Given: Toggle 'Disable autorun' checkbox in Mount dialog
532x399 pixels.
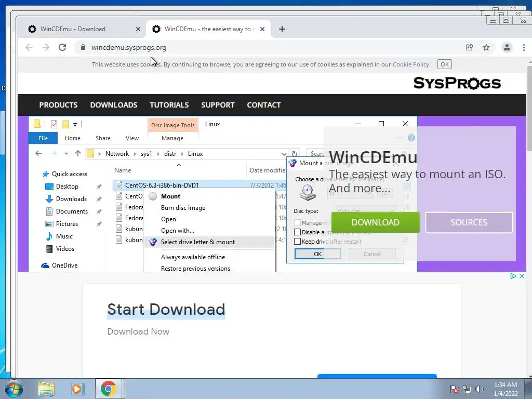Looking at the screenshot, I should point(297,232).
